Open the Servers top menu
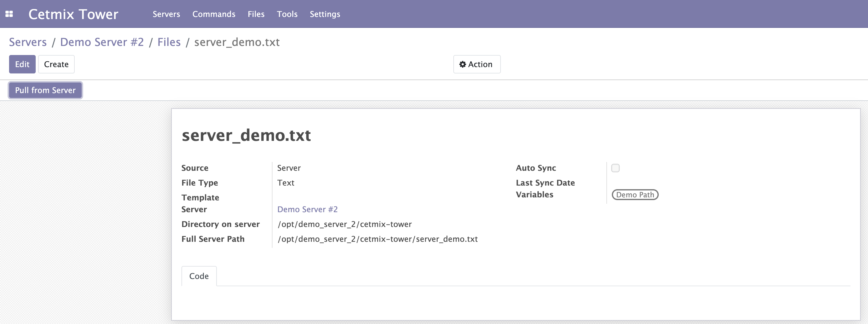 point(166,14)
